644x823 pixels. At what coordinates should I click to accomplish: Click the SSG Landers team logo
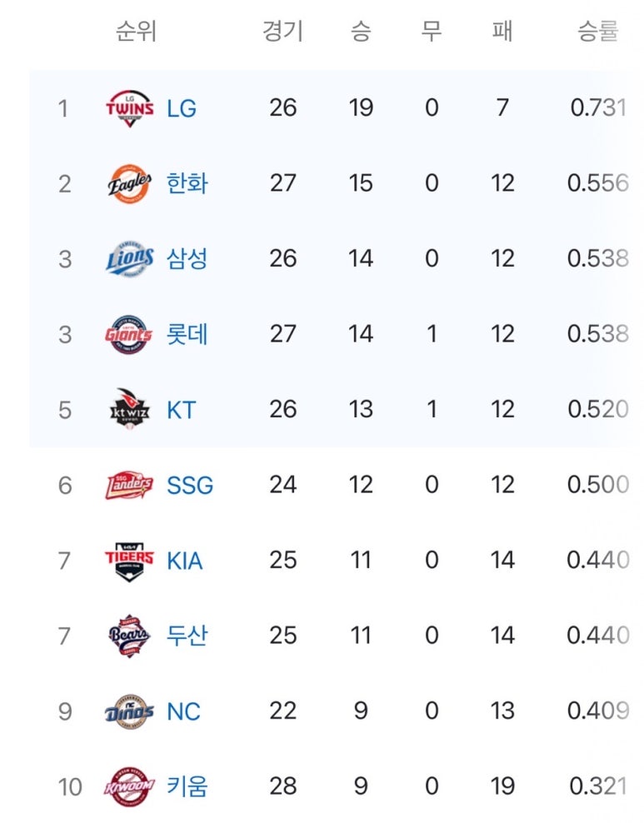129,485
